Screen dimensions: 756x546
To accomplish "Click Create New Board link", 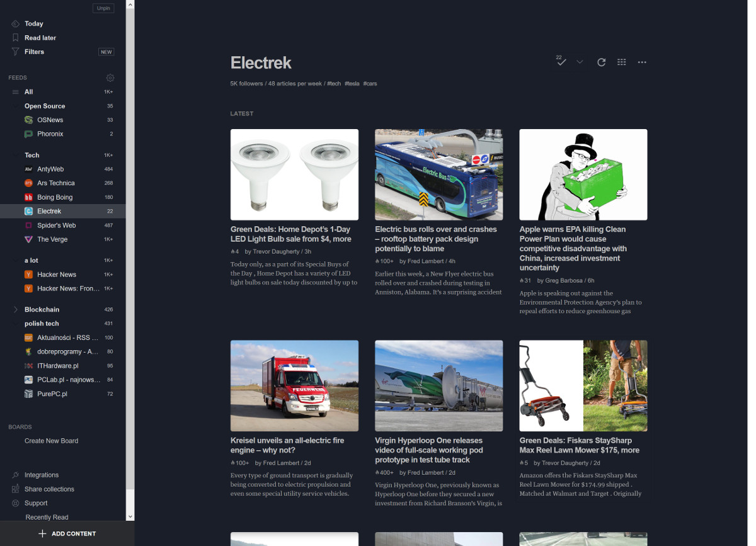I will point(51,441).
